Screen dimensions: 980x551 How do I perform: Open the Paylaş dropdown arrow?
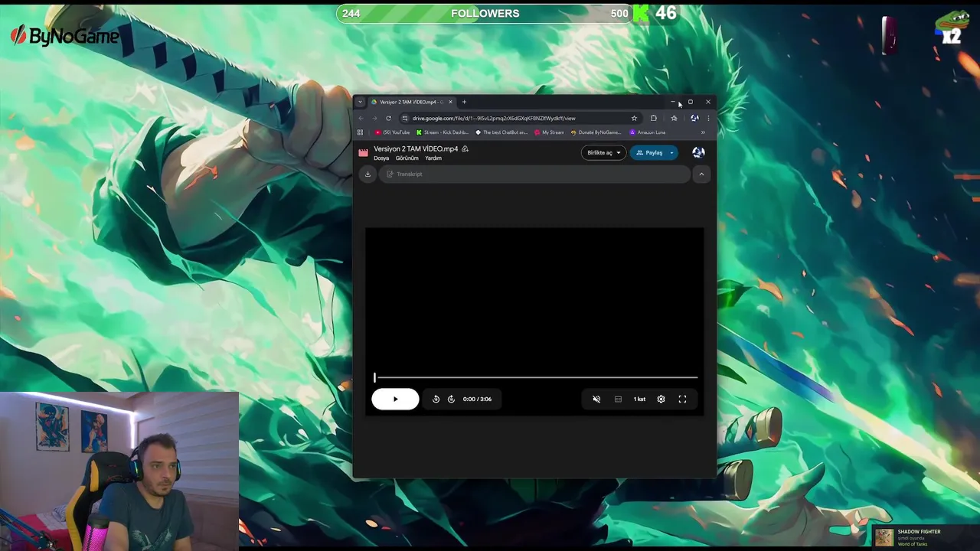tap(672, 152)
